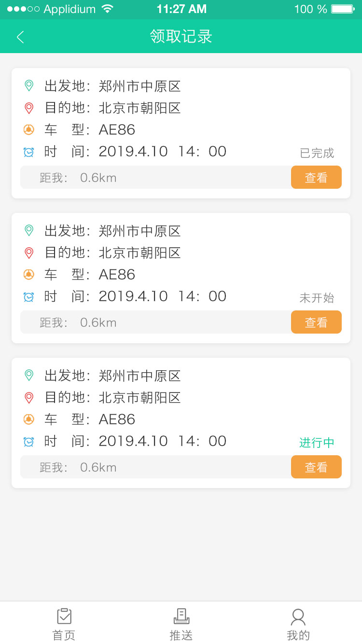Switch to the 推送 push tab
362x644 pixels.
coord(181,624)
